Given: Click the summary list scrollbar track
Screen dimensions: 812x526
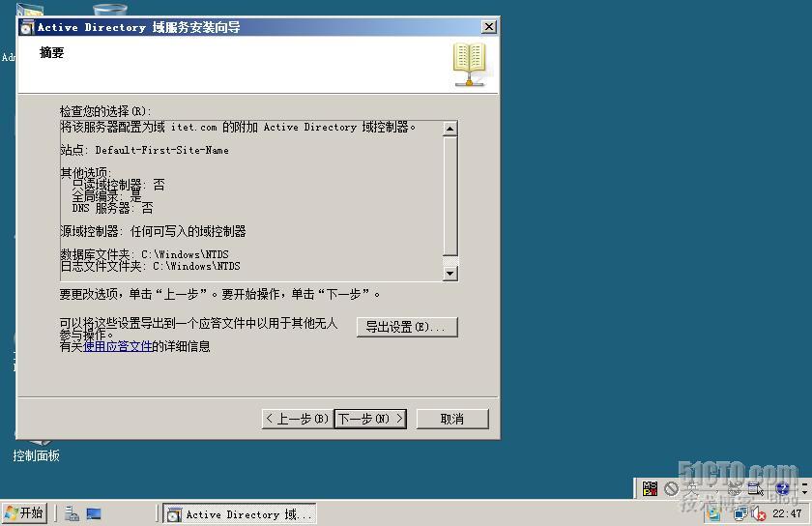Looking at the screenshot, I should [450, 201].
